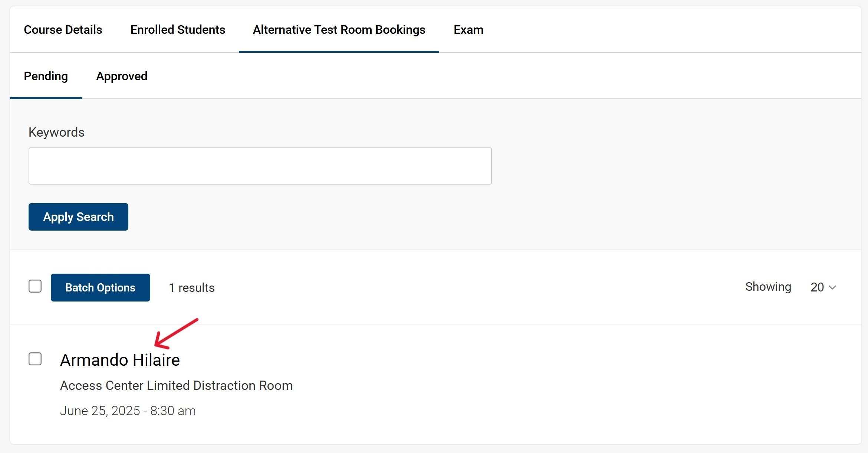Click into the Keywords search field
This screenshot has height=453, width=868.
click(260, 166)
